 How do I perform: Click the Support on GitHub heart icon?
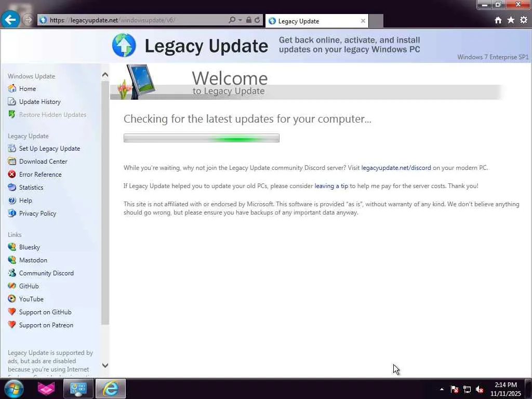pyautogui.click(x=12, y=312)
